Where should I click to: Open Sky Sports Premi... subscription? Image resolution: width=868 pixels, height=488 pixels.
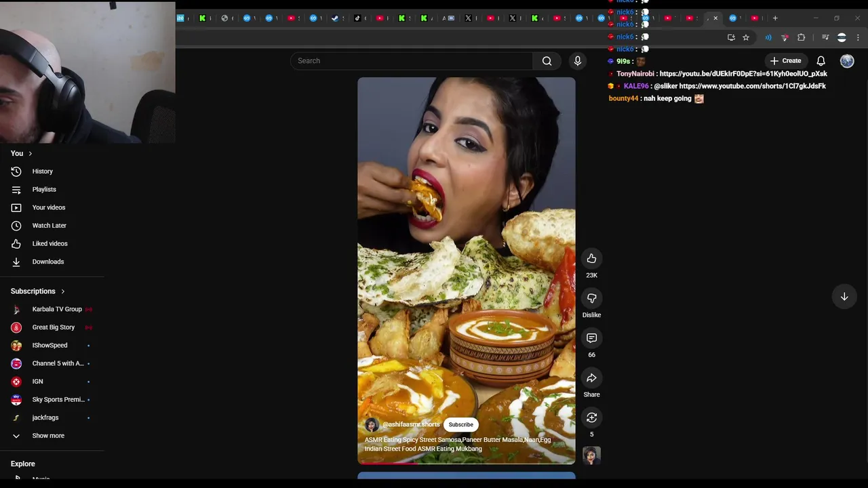[58, 400]
